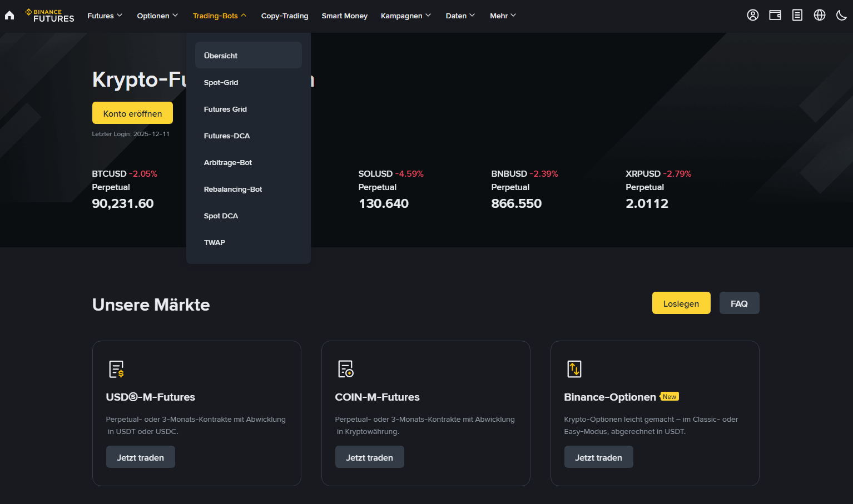Select Rebalancing-Bot in the dropdown
The width and height of the screenshot is (853, 504).
click(249, 189)
